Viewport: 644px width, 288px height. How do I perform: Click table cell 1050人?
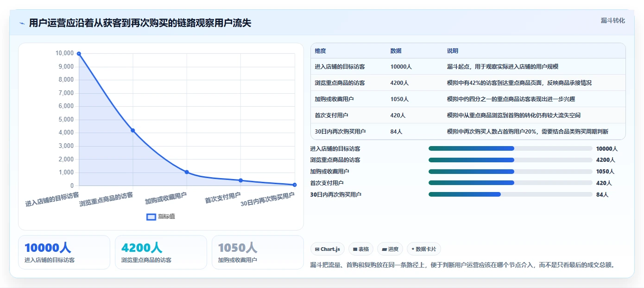[x=400, y=99]
